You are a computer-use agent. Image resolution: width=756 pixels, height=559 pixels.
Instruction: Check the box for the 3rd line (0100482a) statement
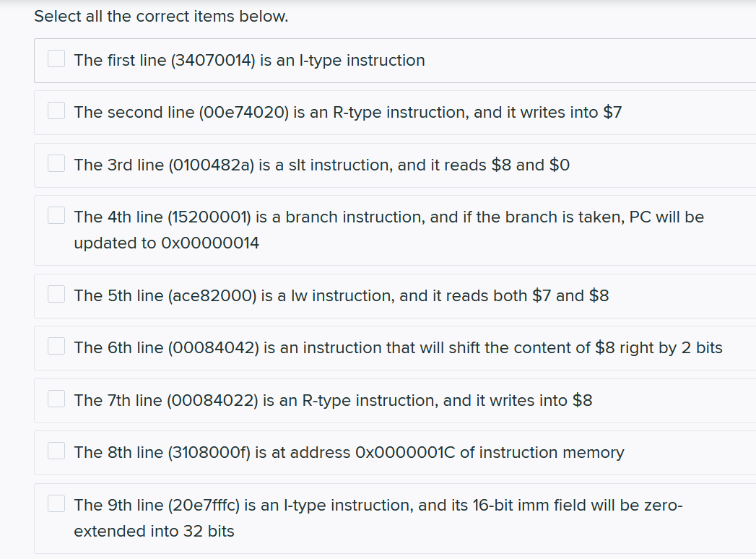coord(56,162)
